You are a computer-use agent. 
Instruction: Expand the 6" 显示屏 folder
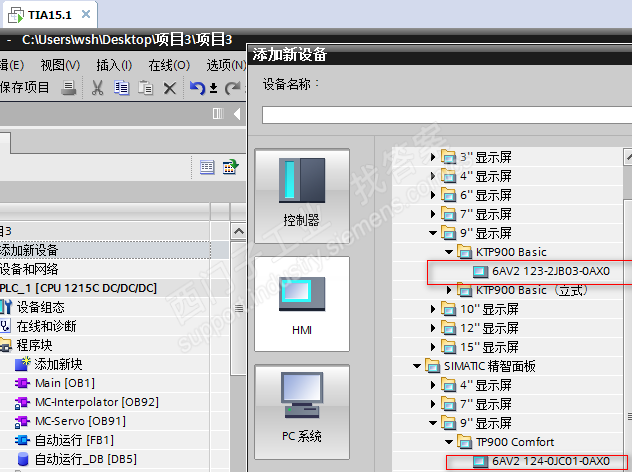tap(433, 195)
